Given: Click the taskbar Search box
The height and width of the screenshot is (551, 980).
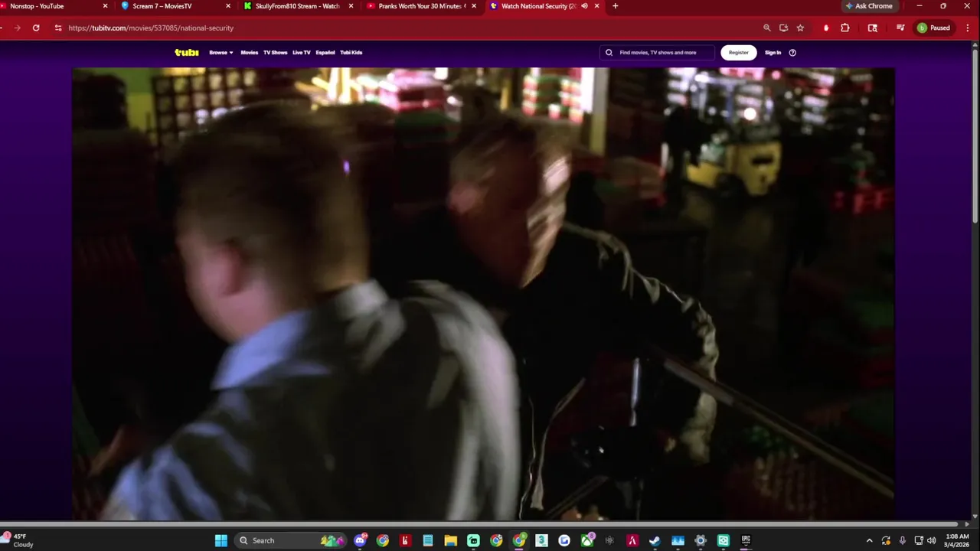Looking at the screenshot, I should click(291, 540).
